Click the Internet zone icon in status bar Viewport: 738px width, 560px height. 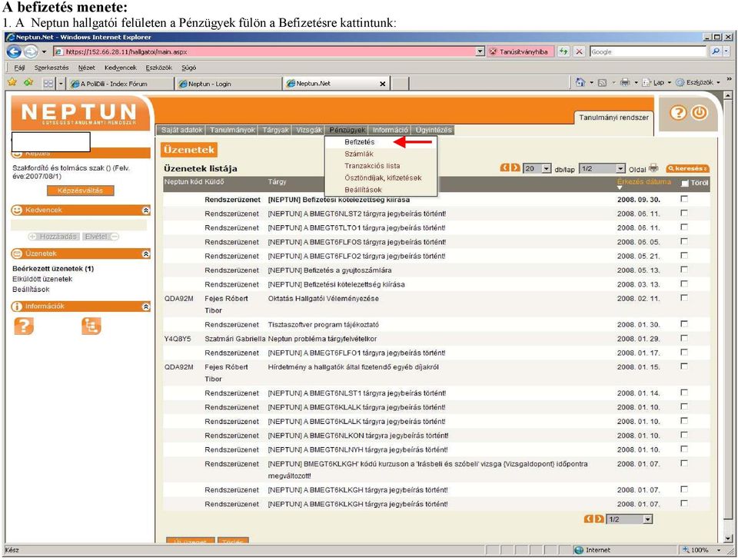[x=579, y=550]
